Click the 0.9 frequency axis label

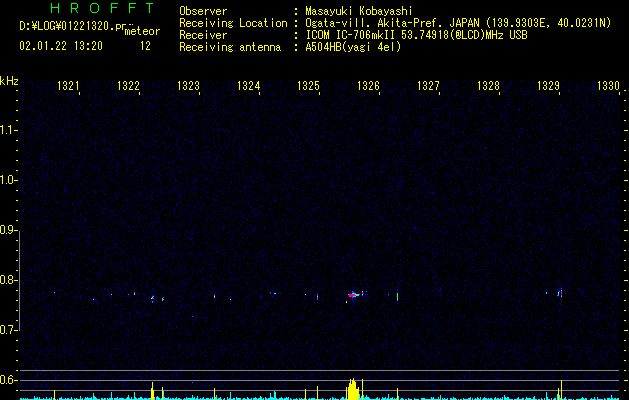(x=8, y=230)
